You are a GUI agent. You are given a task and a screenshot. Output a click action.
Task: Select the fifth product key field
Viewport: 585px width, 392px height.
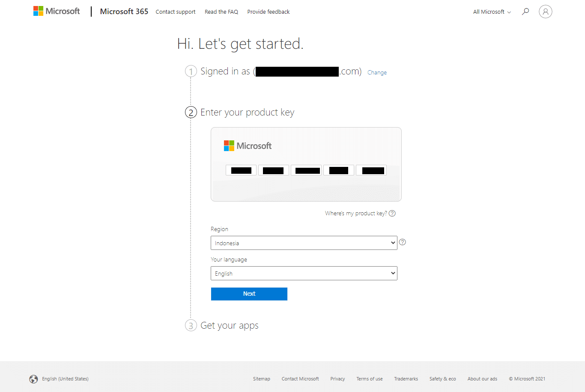click(x=371, y=170)
